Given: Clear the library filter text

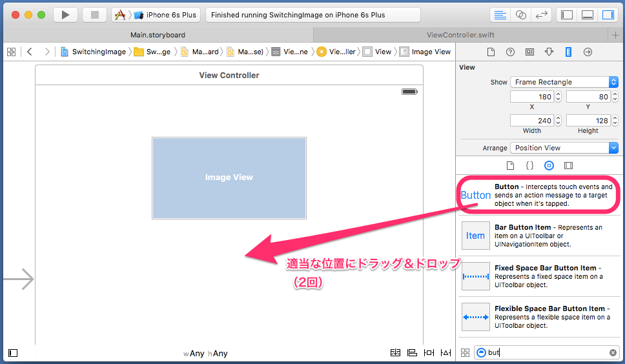Looking at the screenshot, I should pyautogui.click(x=613, y=352).
